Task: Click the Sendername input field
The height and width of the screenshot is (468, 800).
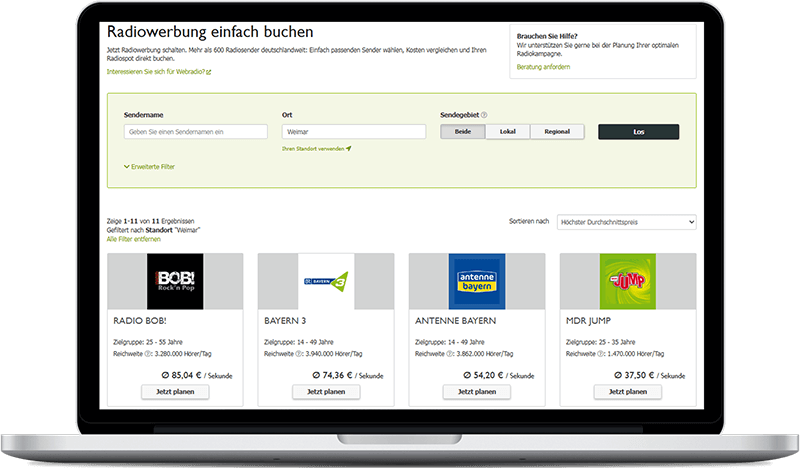Action: [195, 132]
